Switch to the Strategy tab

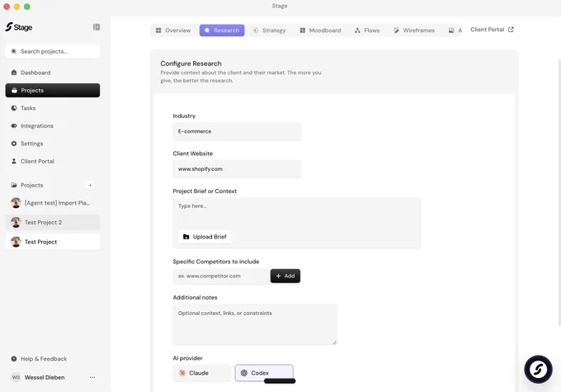pyautogui.click(x=270, y=31)
